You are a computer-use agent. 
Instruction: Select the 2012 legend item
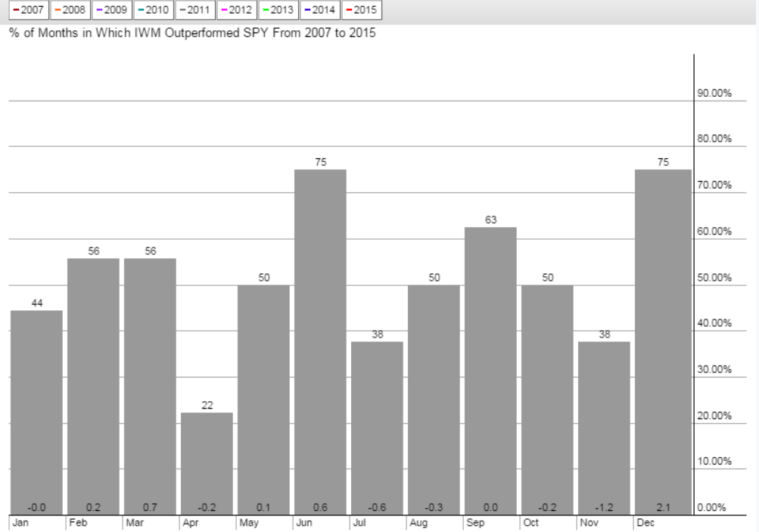[x=235, y=11]
